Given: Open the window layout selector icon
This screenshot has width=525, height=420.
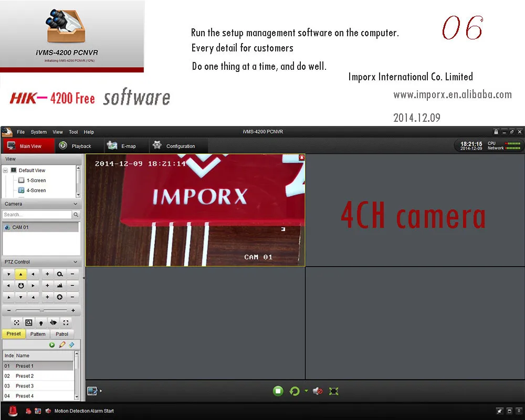Looking at the screenshot, I should tap(92, 391).
